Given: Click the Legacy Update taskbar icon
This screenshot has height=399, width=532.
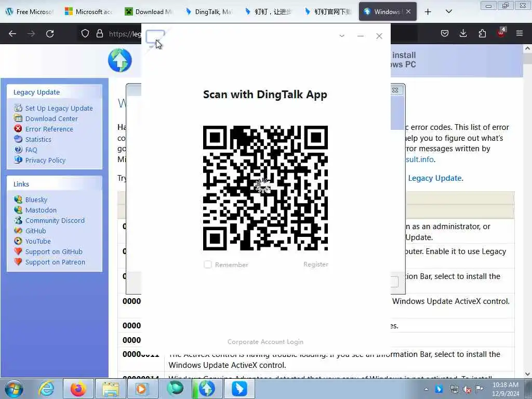Looking at the screenshot, I should coord(207,389).
